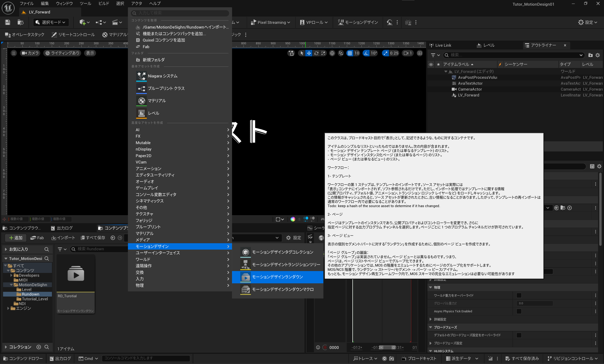
Task: Select モーションデザインランダウンマクロ from the submenu
Action: click(x=283, y=289)
